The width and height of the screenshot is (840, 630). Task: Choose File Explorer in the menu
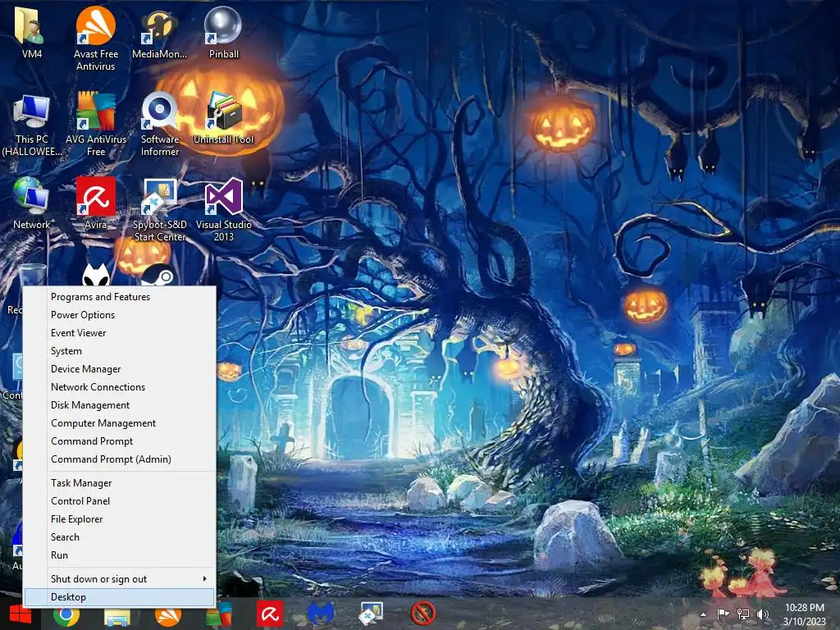[x=120, y=519]
